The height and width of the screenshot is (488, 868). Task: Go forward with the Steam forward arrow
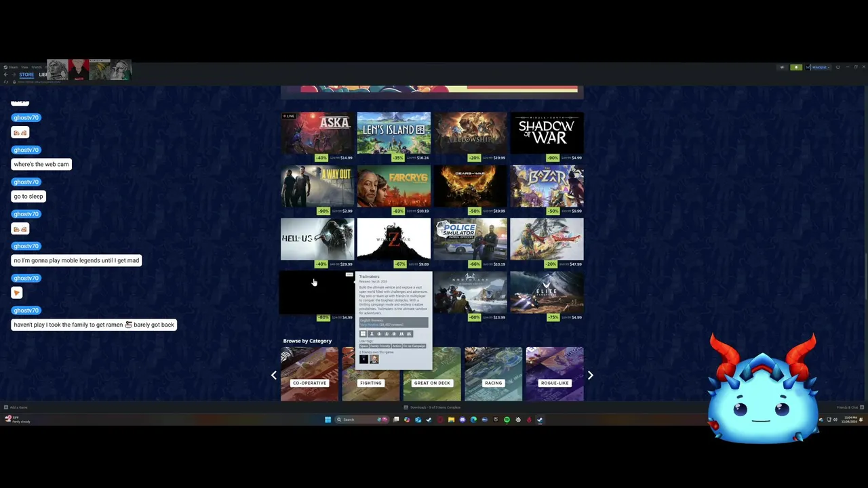[x=14, y=75]
